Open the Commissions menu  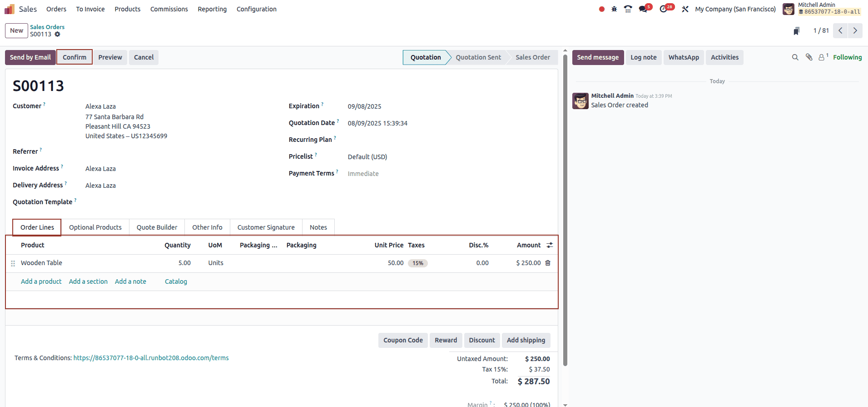[169, 9]
